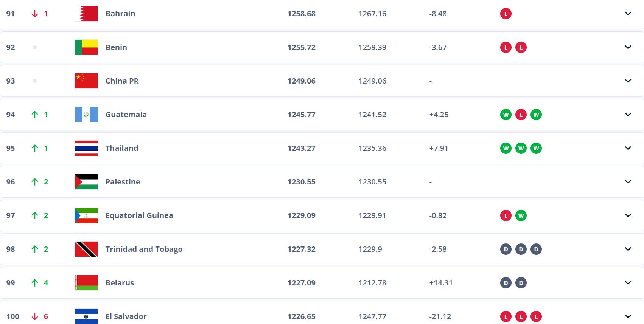Screen dimensions: 644x324
Task: Click the Thailand flag icon
Action: [x=86, y=148]
